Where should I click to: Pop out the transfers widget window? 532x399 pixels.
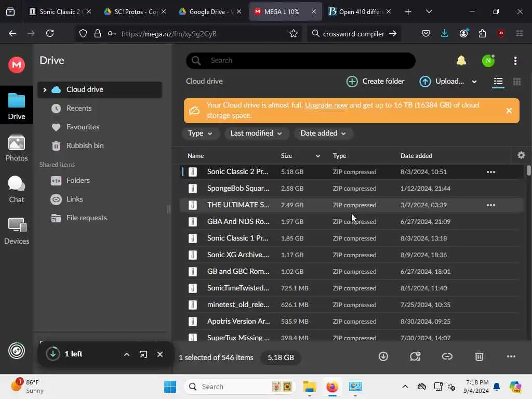click(143, 354)
